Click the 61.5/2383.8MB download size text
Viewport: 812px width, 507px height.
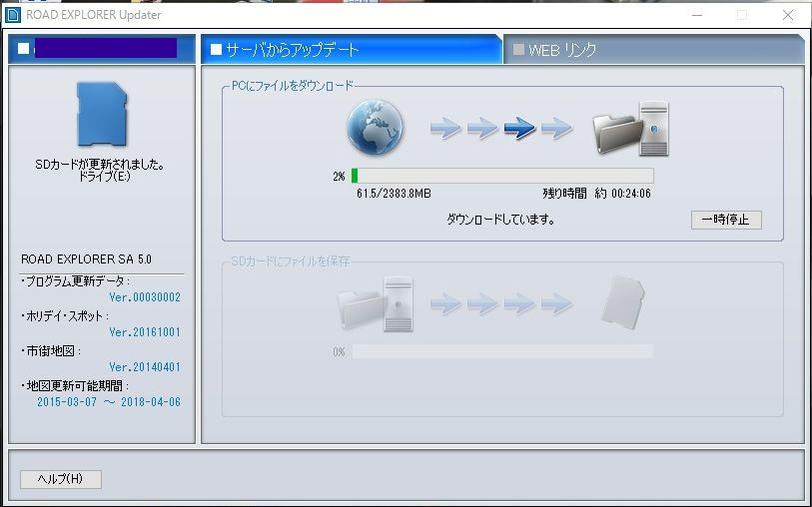[394, 194]
